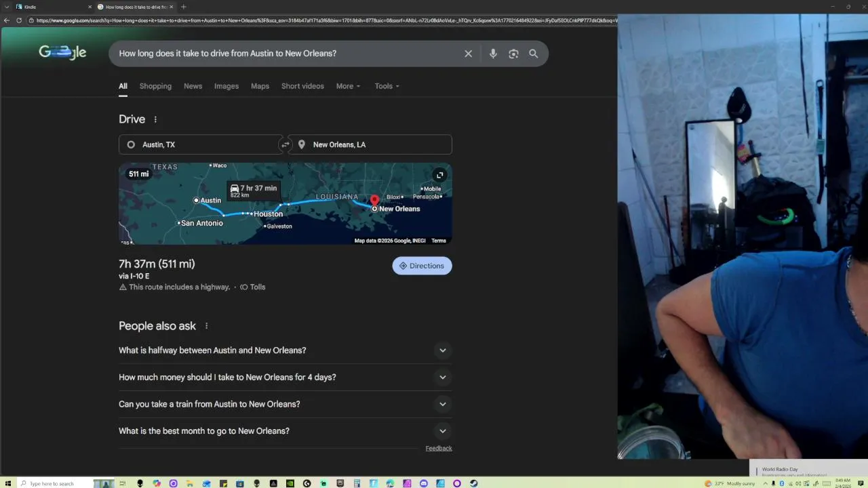
Task: Open the More dropdown in search filters
Action: point(348,86)
